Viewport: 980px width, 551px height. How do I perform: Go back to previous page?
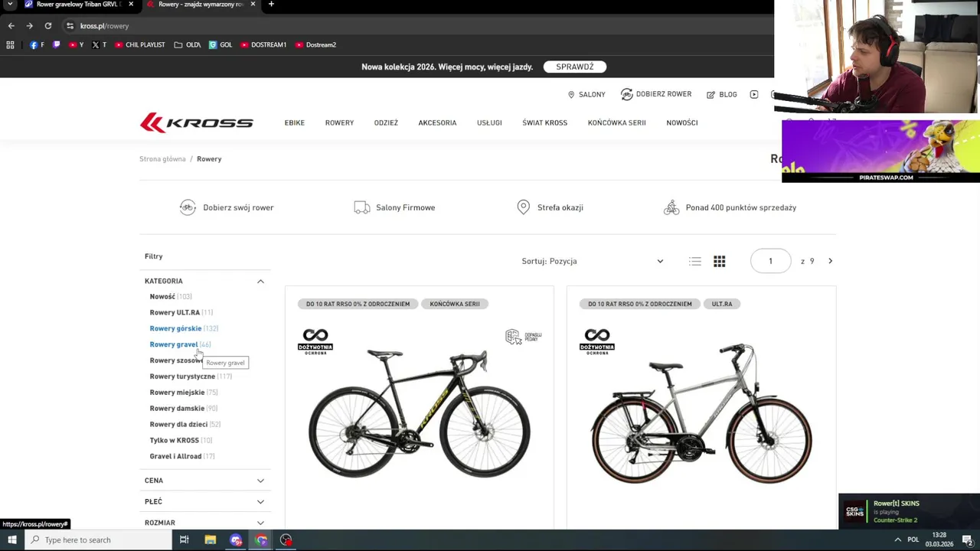click(x=11, y=26)
